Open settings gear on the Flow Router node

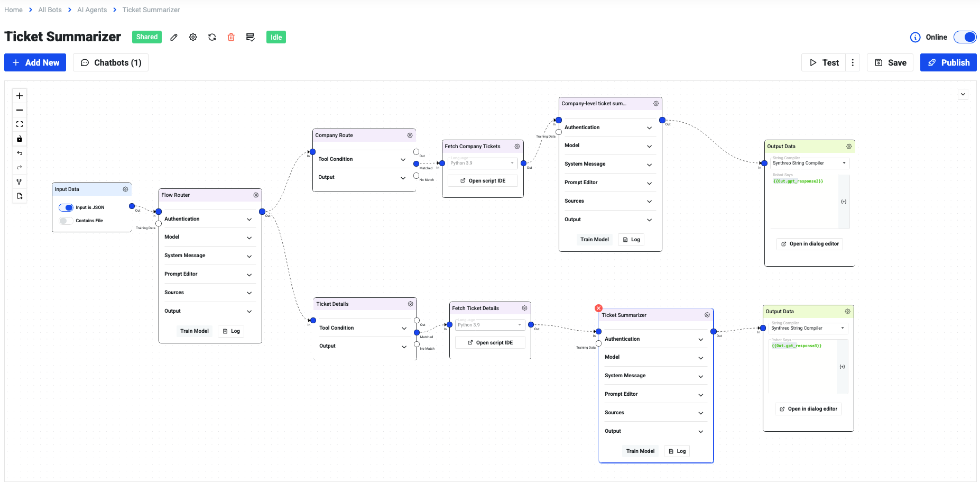coord(256,195)
